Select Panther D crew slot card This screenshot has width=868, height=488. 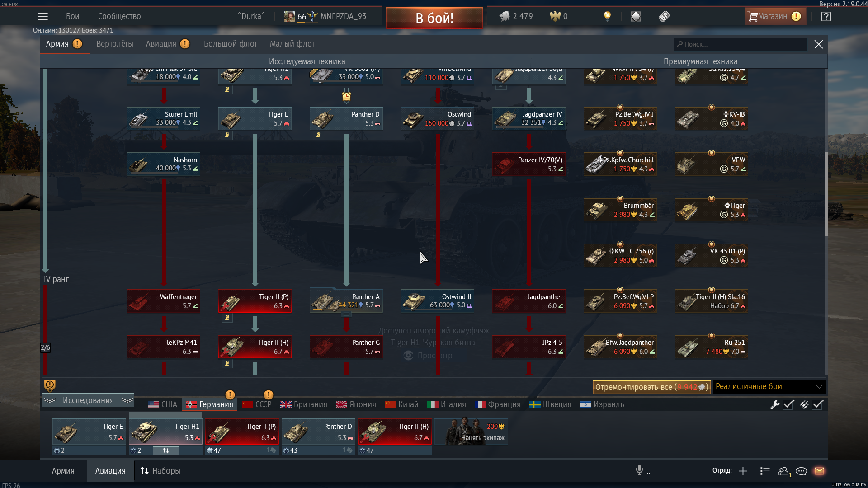pos(318,432)
